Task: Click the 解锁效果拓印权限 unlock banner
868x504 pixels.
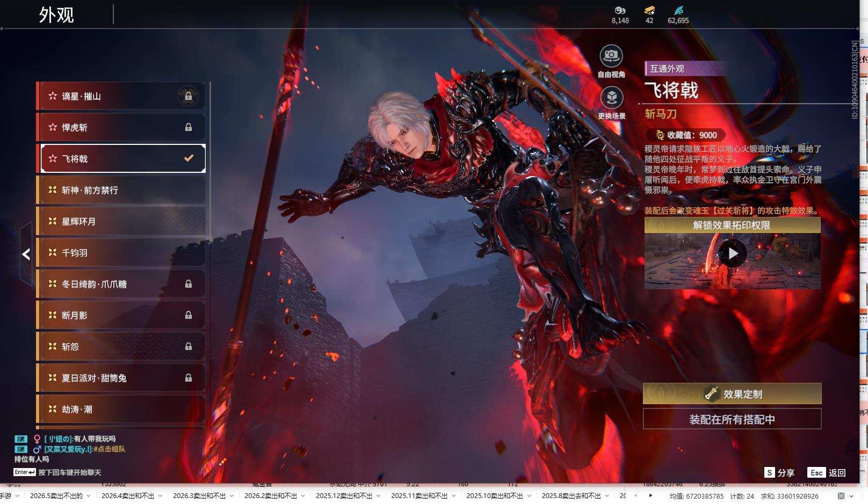Action: click(x=732, y=225)
